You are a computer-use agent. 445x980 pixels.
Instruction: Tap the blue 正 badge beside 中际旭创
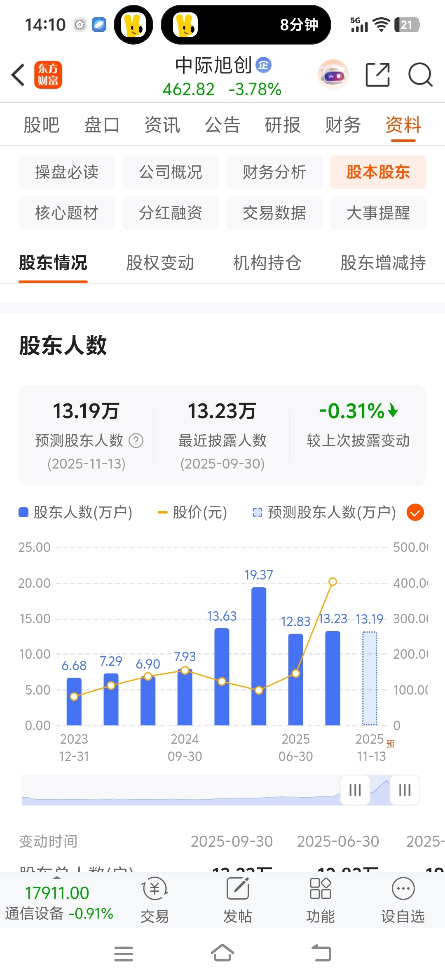(x=264, y=65)
